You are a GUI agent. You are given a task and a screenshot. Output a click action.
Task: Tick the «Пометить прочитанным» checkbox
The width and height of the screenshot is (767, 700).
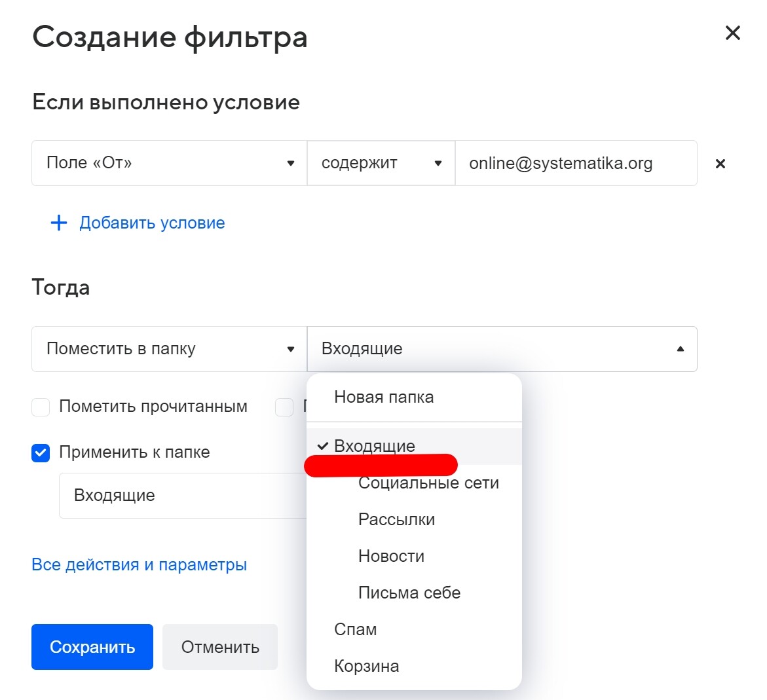pyautogui.click(x=41, y=407)
